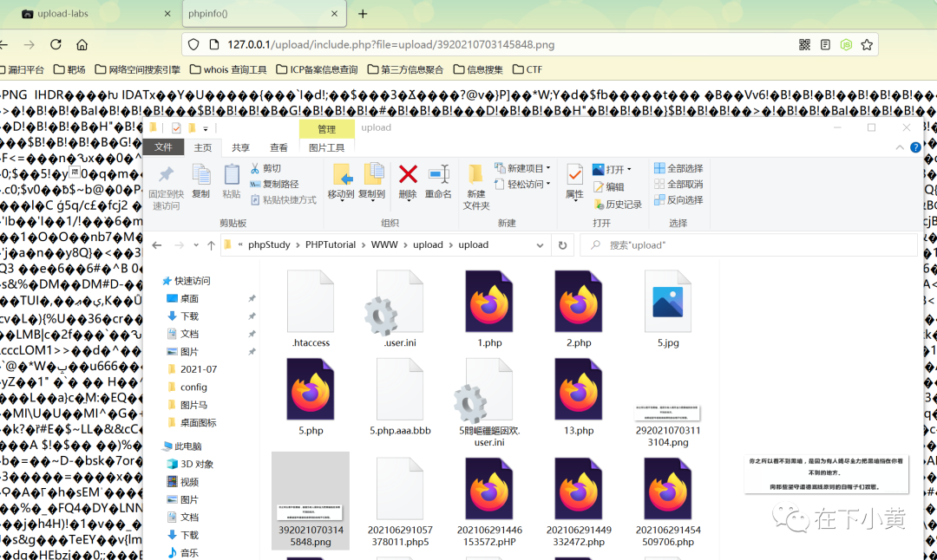Screen dimensions: 937x560
Task: Refresh the Explorer folder view
Action: coord(562,245)
